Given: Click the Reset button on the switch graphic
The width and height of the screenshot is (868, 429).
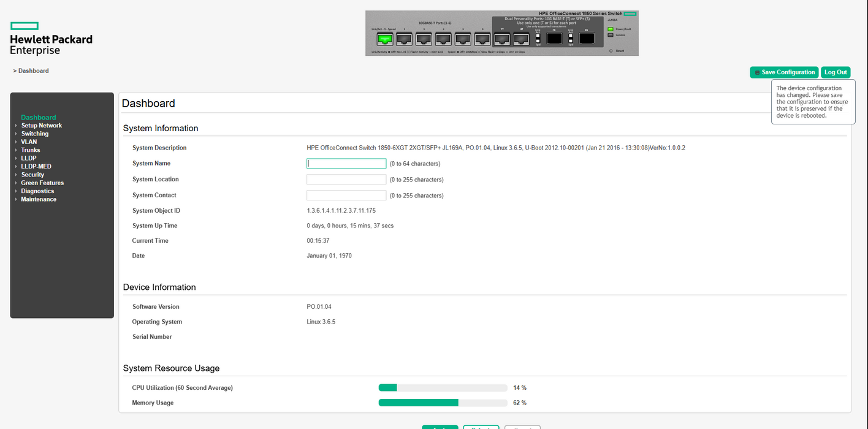Looking at the screenshot, I should [x=611, y=51].
